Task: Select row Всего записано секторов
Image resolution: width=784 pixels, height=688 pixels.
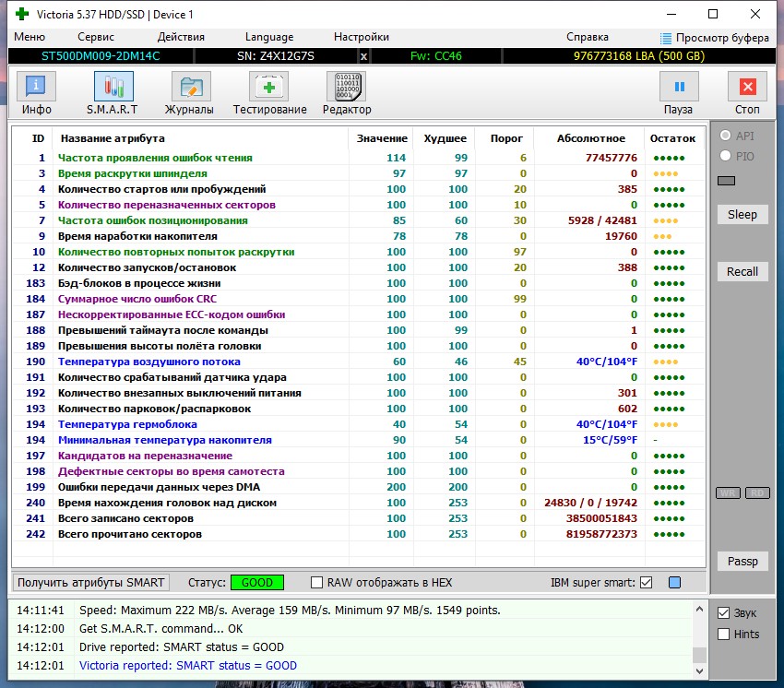Action: tap(358, 518)
